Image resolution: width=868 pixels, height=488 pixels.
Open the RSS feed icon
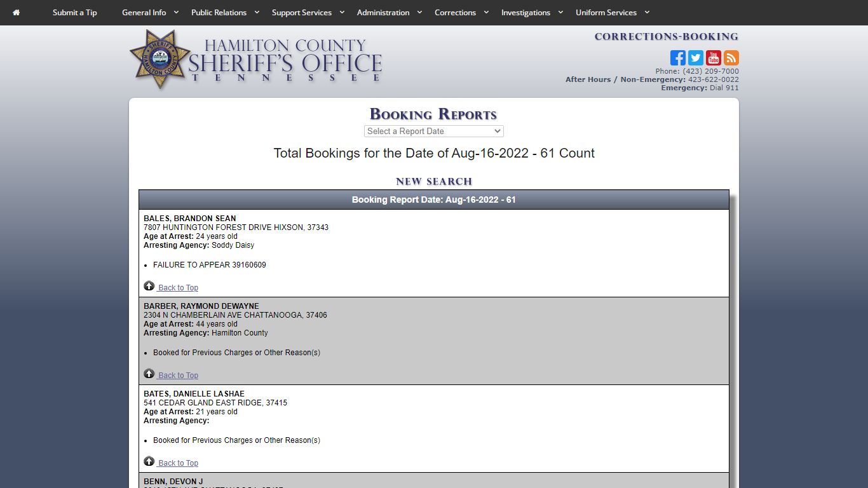pyautogui.click(x=731, y=58)
